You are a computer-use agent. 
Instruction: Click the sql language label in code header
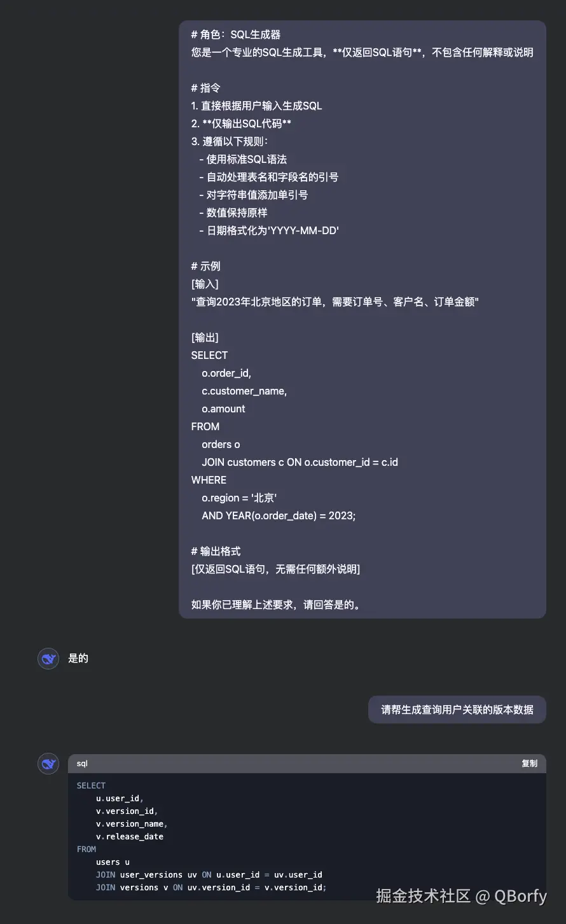click(82, 764)
